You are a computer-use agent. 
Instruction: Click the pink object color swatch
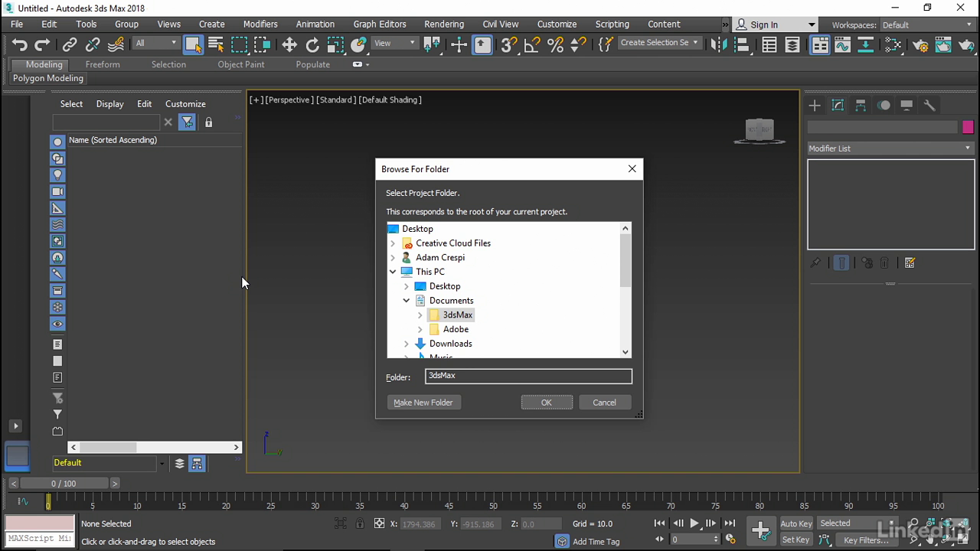pos(968,127)
